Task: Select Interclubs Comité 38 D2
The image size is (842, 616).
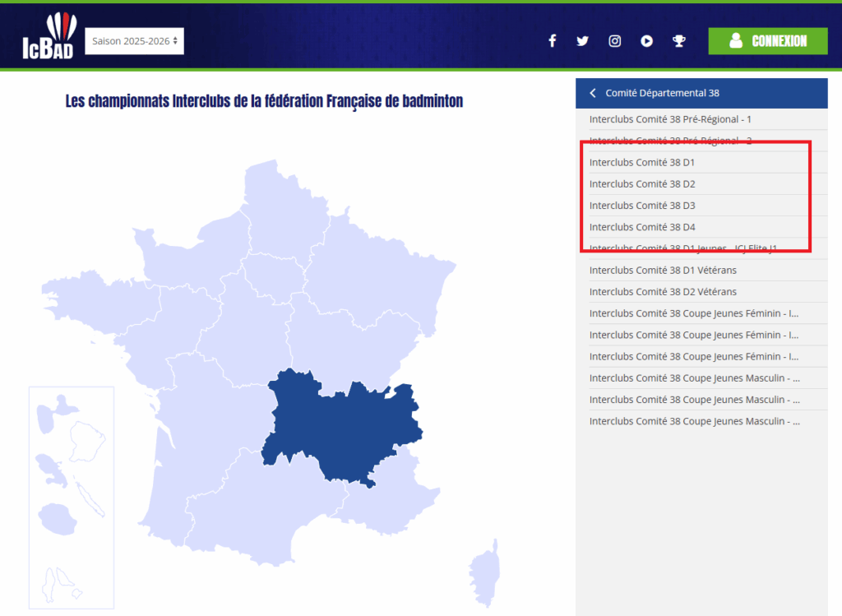Action: coord(642,184)
